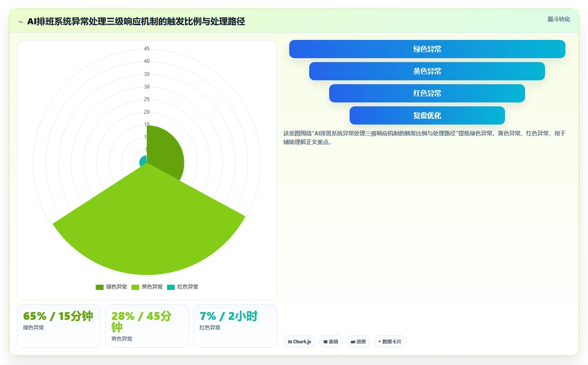Click the 复盘优化 funnel stage bar
This screenshot has height=365, width=588.
pyautogui.click(x=427, y=115)
